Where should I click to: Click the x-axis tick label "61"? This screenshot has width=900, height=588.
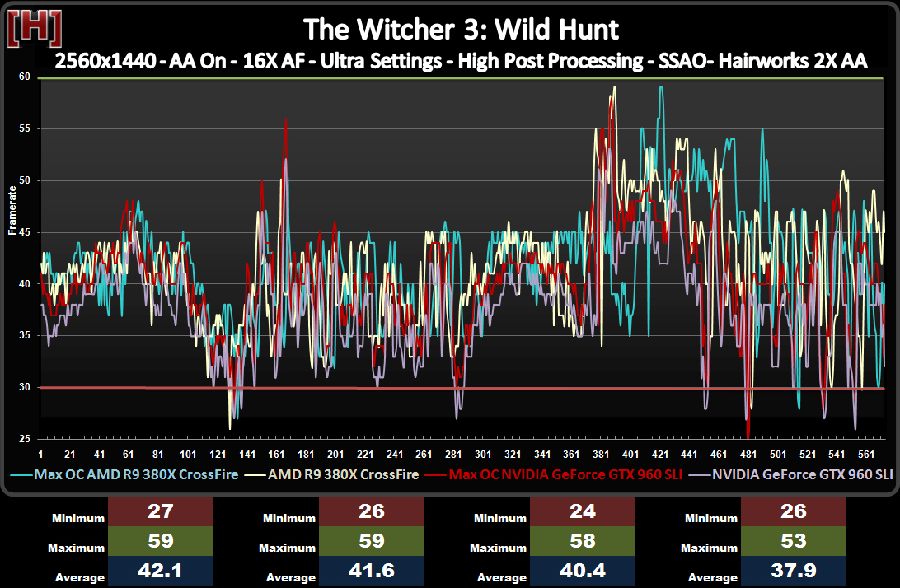coord(128,455)
